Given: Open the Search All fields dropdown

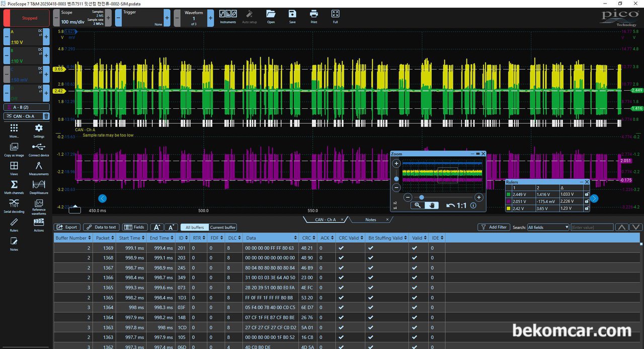Looking at the screenshot, I should (x=548, y=227).
